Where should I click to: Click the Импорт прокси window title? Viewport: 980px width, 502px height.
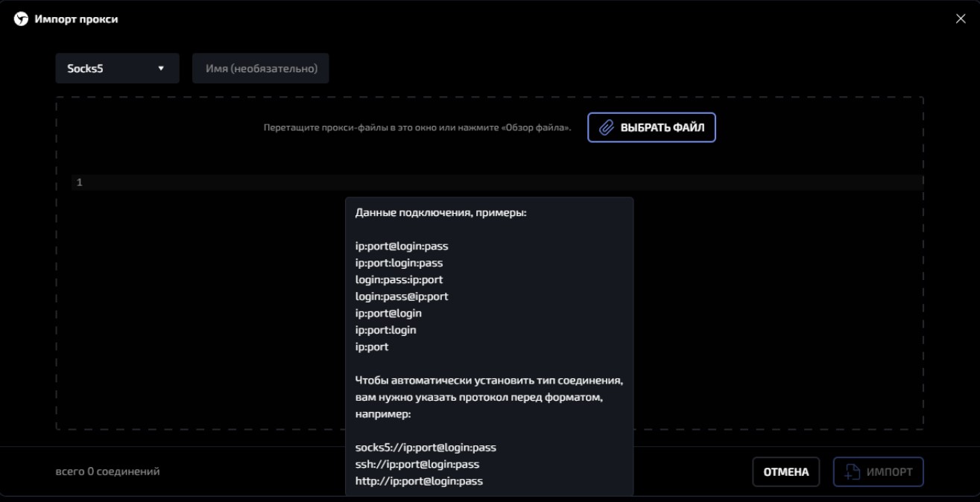coord(76,19)
